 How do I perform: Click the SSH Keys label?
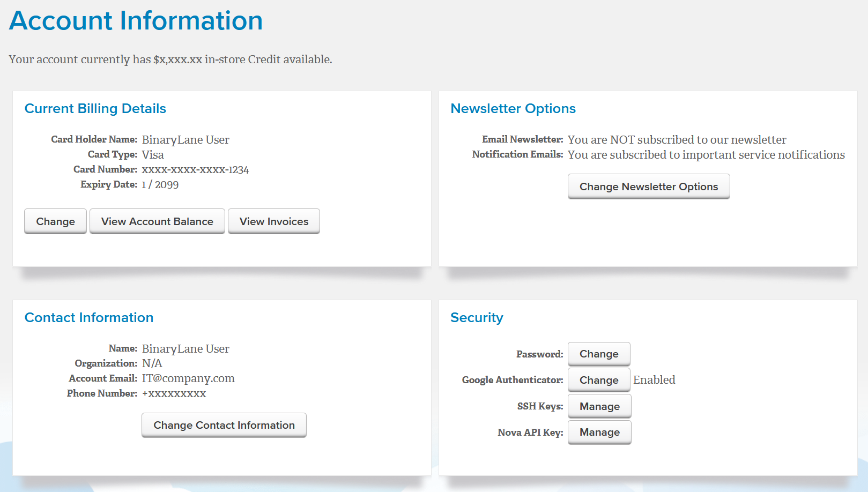tap(540, 406)
